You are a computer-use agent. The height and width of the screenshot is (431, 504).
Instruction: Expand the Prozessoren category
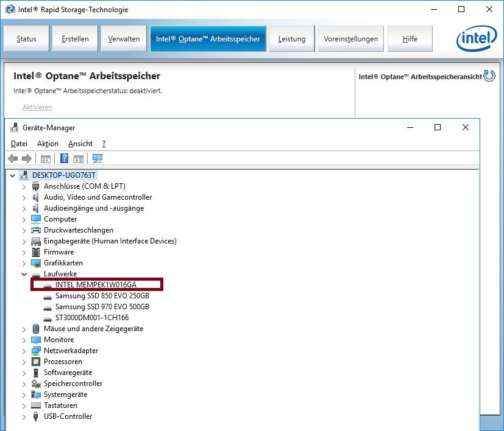pyautogui.click(x=24, y=362)
